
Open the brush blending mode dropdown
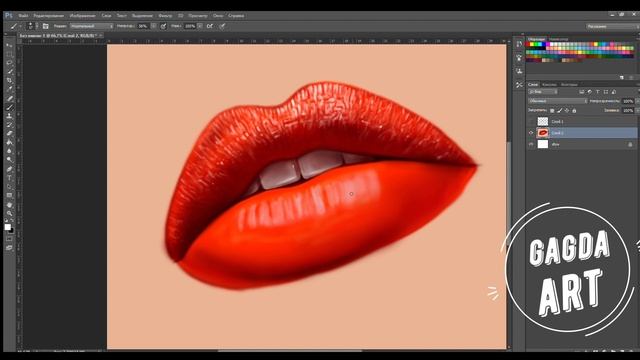pos(91,26)
